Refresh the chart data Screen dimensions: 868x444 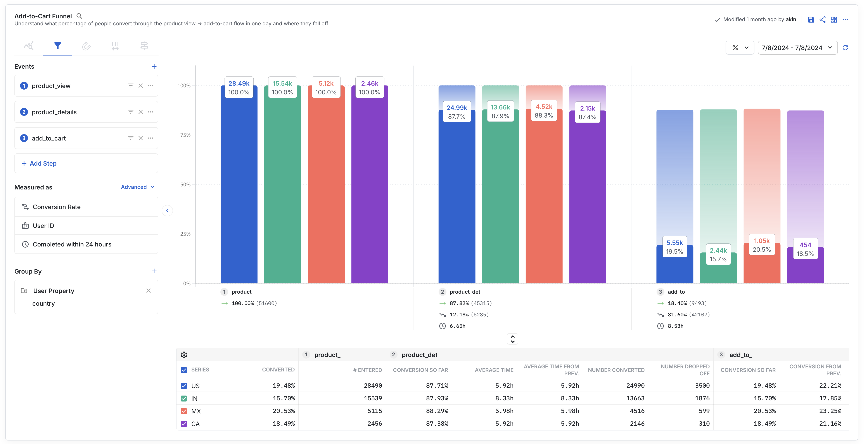coord(845,48)
